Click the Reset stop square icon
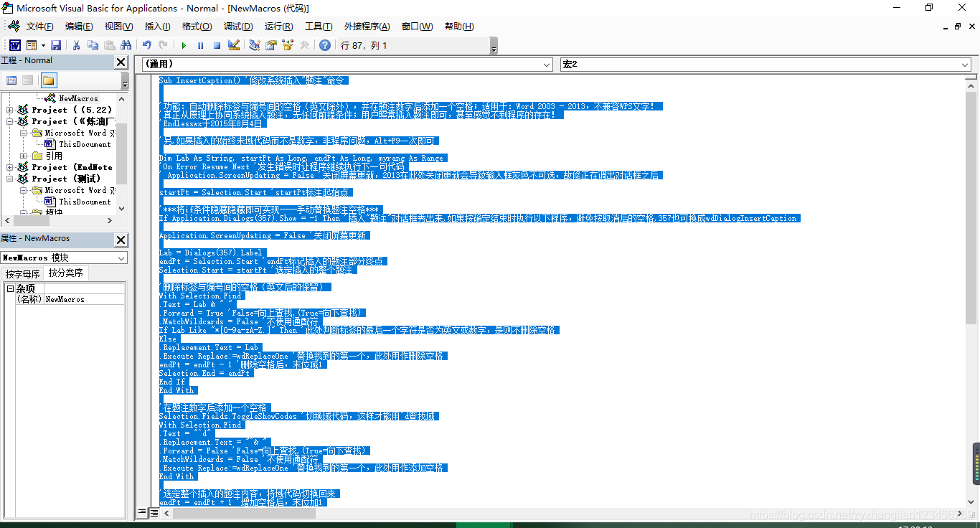The image size is (980, 528). tap(217, 45)
